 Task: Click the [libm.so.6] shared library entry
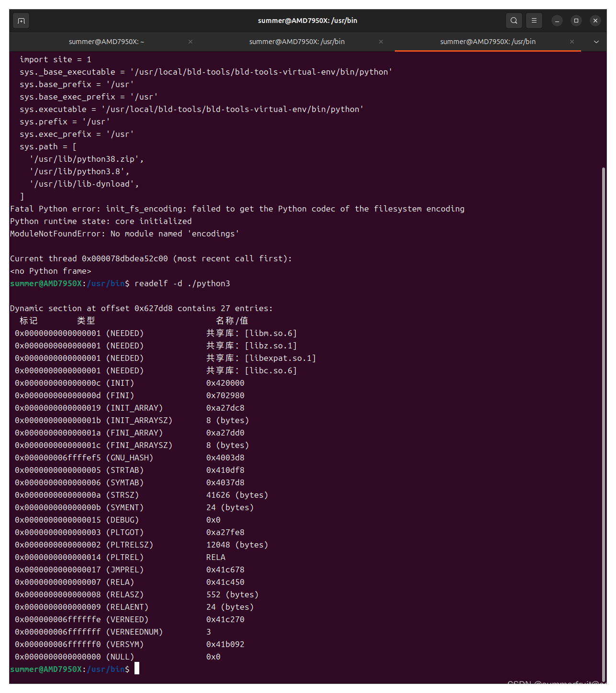[271, 333]
